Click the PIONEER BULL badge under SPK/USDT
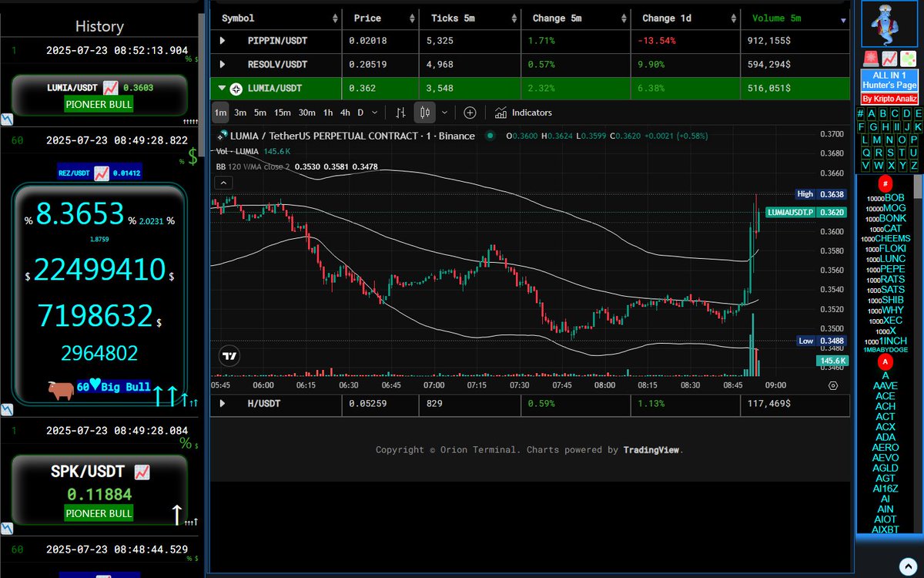The image size is (924, 578). pos(99,512)
